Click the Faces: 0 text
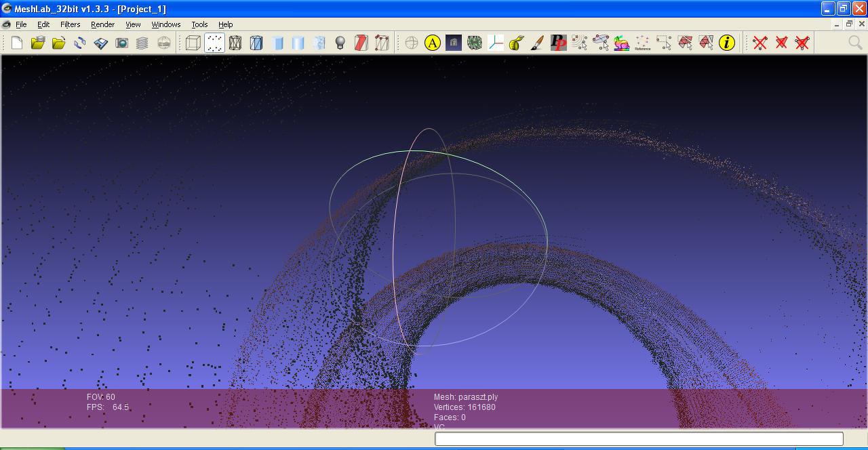Viewport: 868px width, 450px height. (450, 417)
